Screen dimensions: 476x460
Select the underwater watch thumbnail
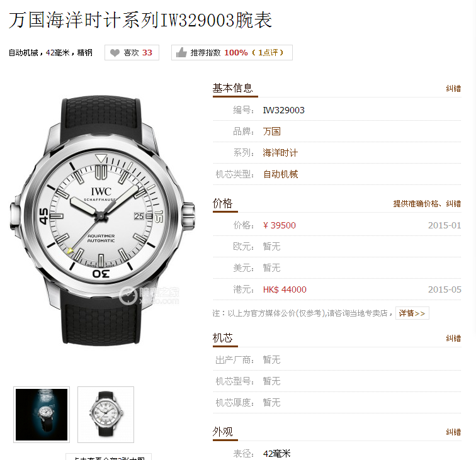coord(42,415)
